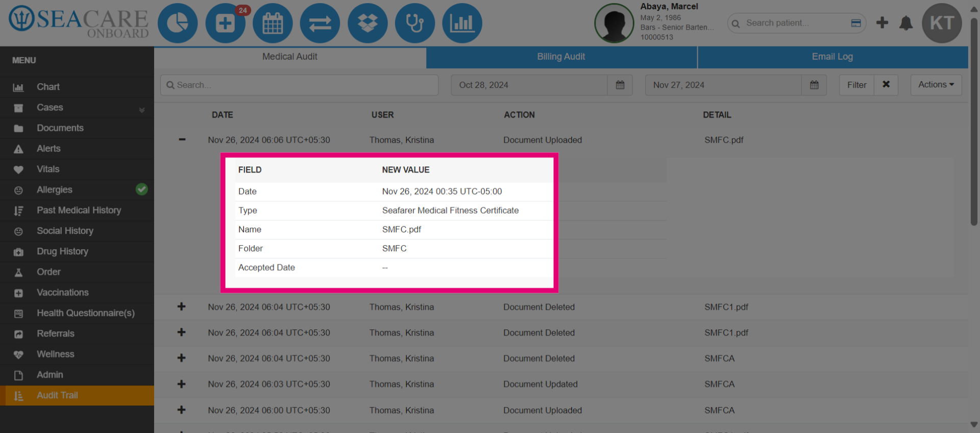Click the plus icon to add patient
The image size is (980, 433).
click(882, 22)
